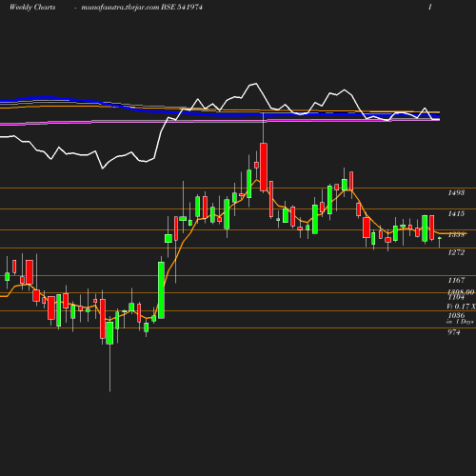
Task: Click the "Weekly Charts" title text
Action: tap(32, 8)
